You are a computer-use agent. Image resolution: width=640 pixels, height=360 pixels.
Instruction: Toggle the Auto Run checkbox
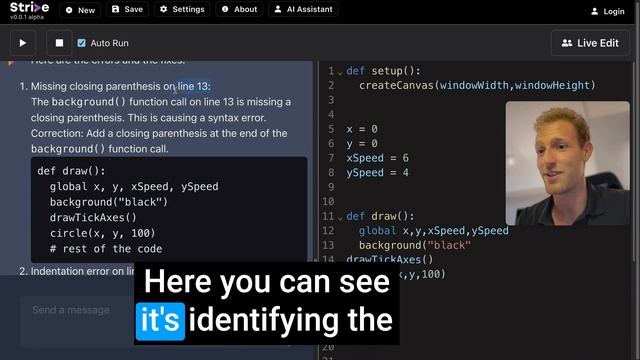pos(82,43)
